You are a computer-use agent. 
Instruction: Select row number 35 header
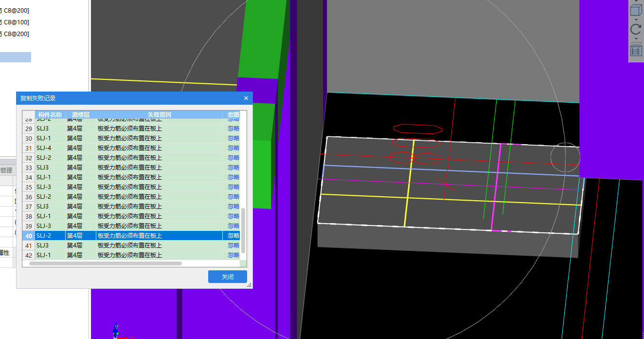pyautogui.click(x=29, y=187)
